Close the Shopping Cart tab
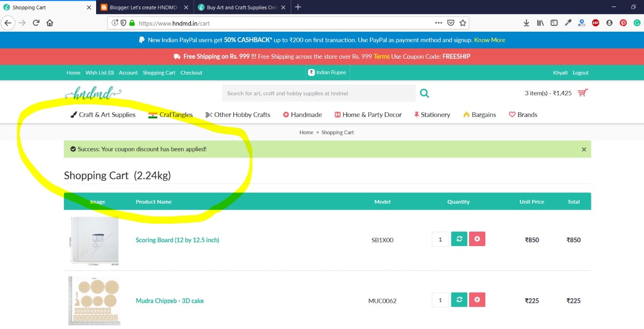Viewport: 644px width, 329px height. pyautogui.click(x=89, y=7)
